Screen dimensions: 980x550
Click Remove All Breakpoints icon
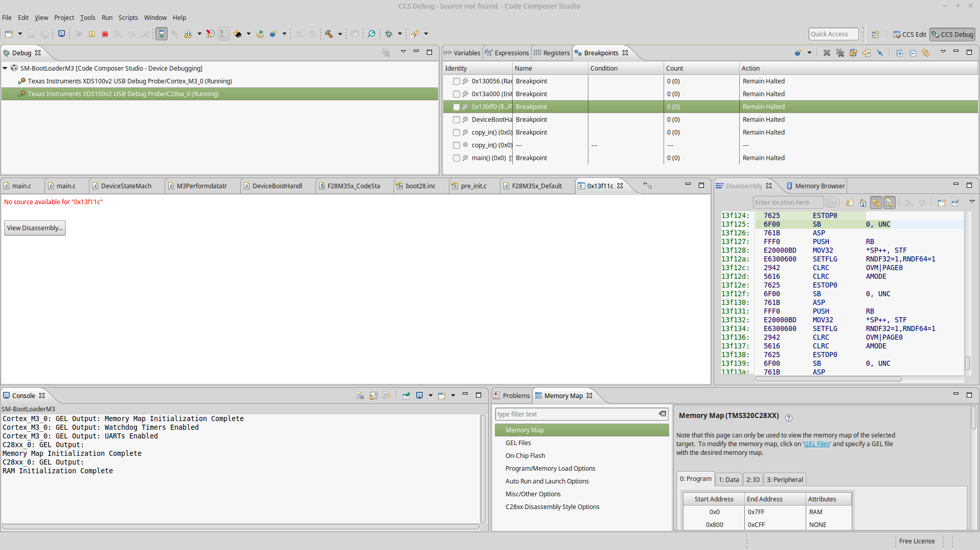840,53
